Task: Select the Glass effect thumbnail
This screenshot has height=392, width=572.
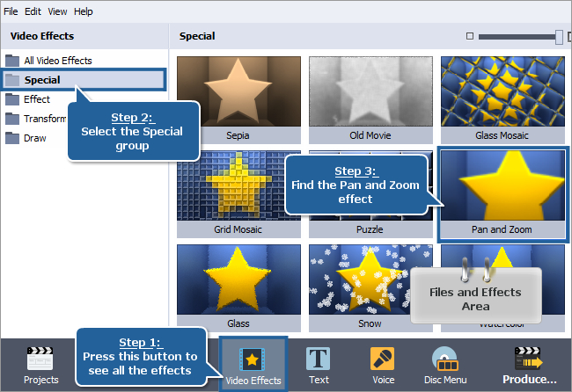Action: point(239,279)
